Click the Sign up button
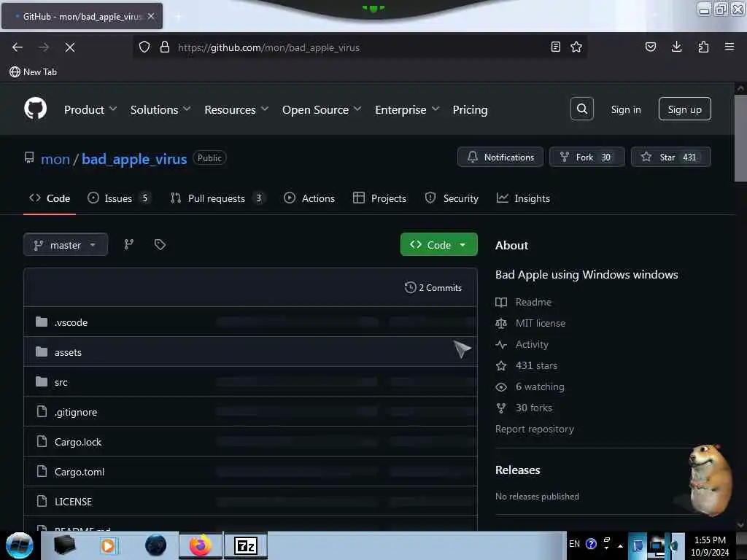The image size is (747, 560). [684, 109]
